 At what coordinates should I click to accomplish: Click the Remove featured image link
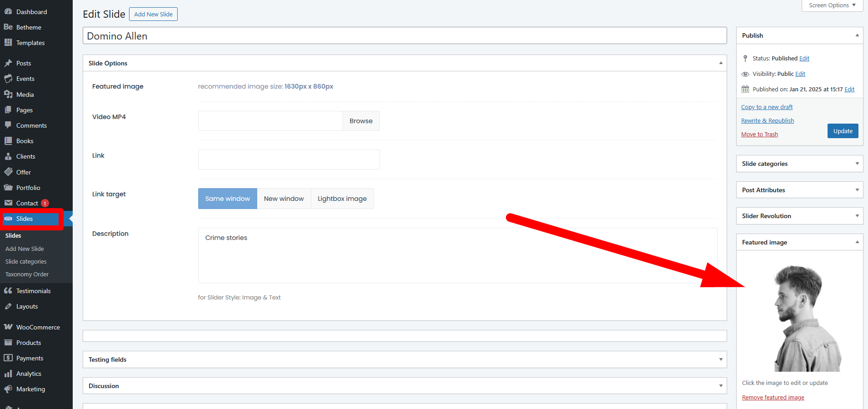click(773, 398)
